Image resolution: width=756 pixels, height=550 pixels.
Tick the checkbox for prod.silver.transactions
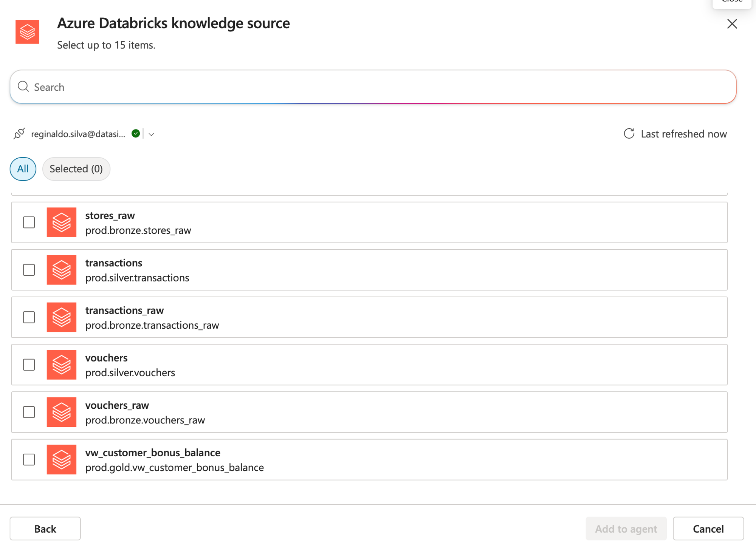(x=29, y=270)
